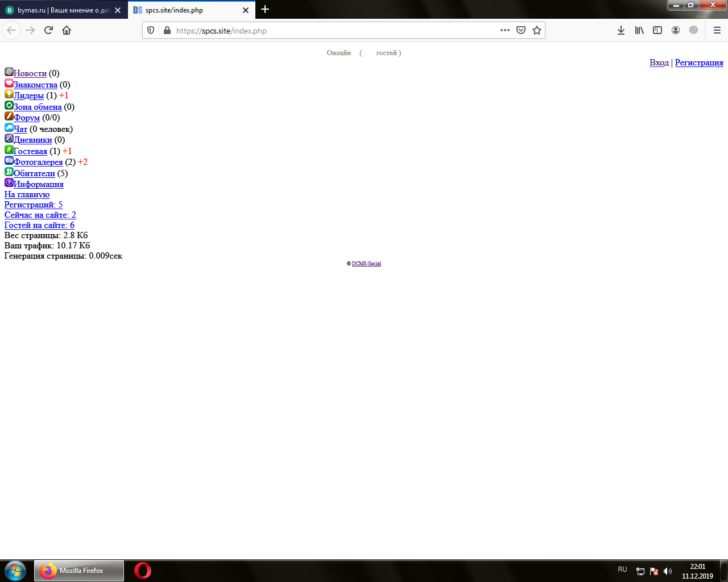Viewport: 728px width, 582px height.
Task: Switch to the bymas.ru tab
Action: (60, 10)
